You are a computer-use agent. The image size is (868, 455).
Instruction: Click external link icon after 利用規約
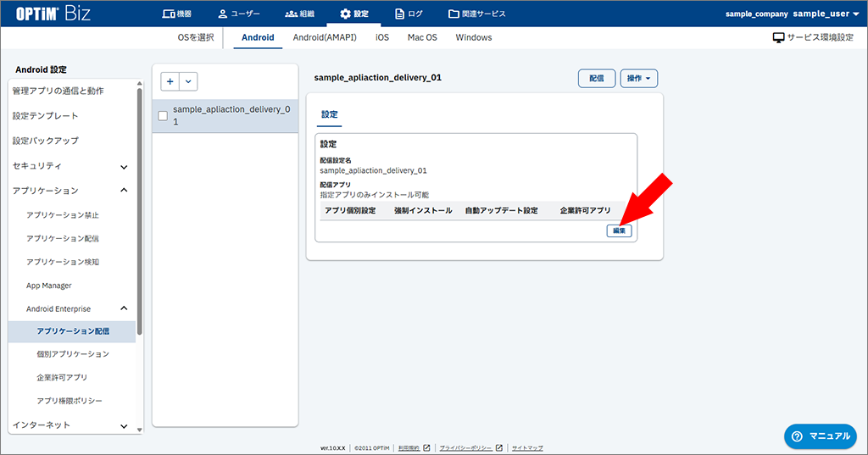click(x=427, y=448)
